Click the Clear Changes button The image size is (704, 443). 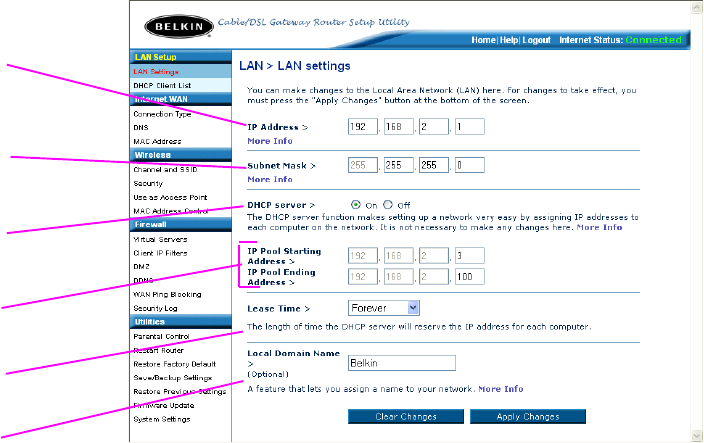click(406, 417)
